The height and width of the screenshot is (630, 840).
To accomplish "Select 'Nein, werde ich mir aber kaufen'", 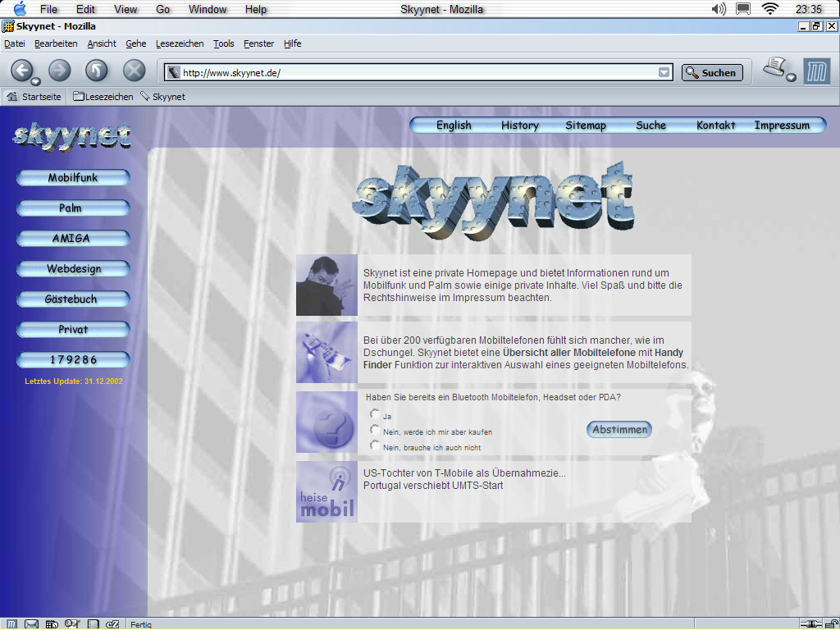I will click(375, 430).
